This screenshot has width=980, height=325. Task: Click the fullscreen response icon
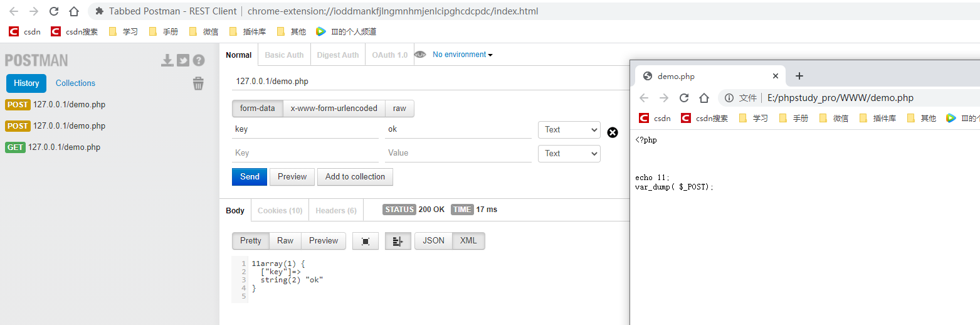click(x=366, y=241)
